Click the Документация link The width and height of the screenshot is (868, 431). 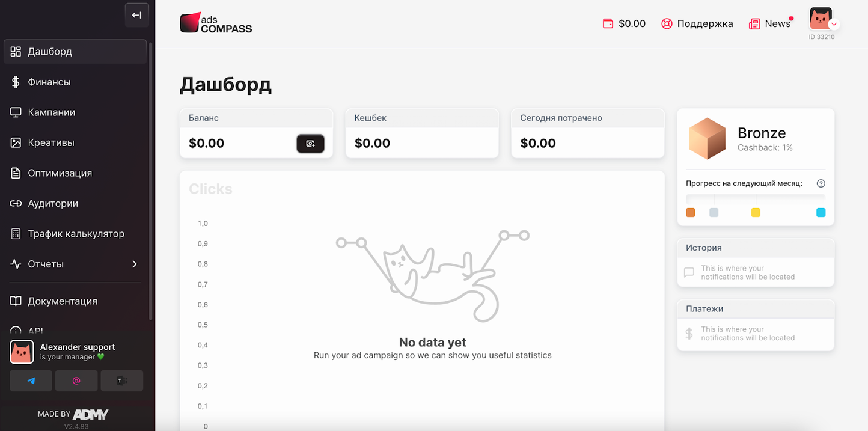62,301
